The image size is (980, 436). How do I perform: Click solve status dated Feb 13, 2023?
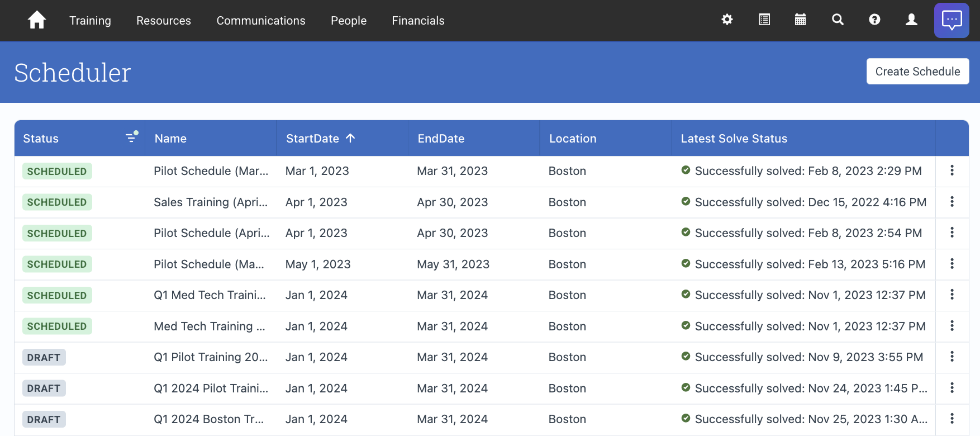coord(803,264)
